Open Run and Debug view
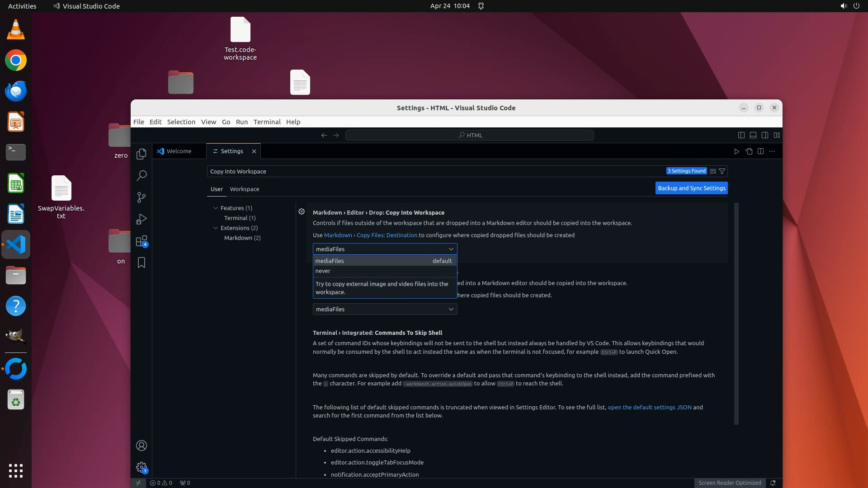Viewport: 868px width, 488px height. point(142,219)
